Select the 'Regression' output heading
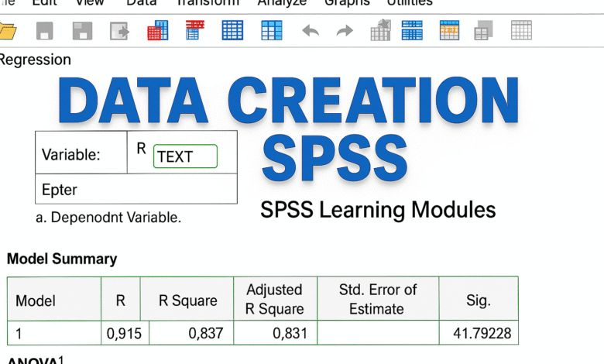The height and width of the screenshot is (364, 604). tap(35, 60)
